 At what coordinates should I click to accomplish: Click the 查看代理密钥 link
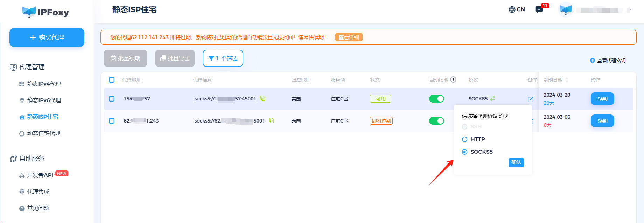tap(611, 61)
